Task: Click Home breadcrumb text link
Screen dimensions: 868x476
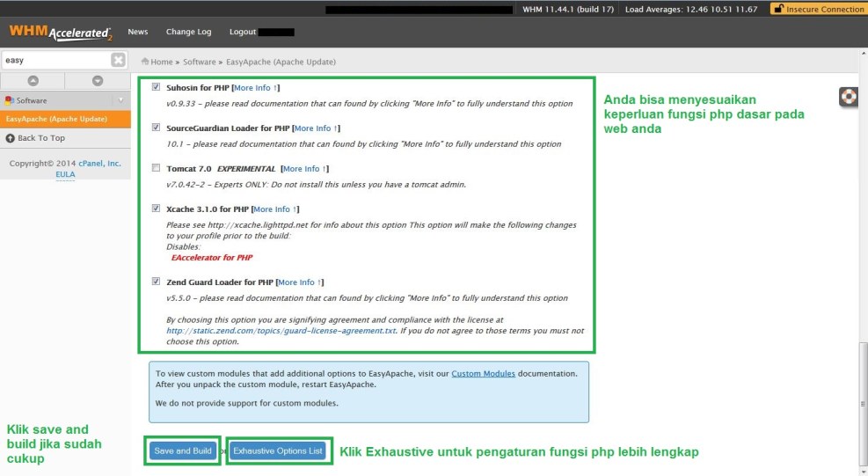Action: [x=162, y=62]
